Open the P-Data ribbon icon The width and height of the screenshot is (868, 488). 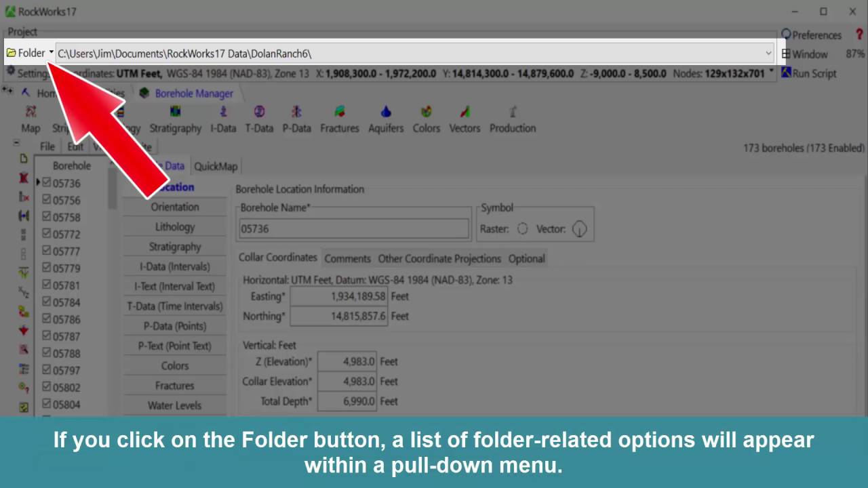click(x=296, y=119)
